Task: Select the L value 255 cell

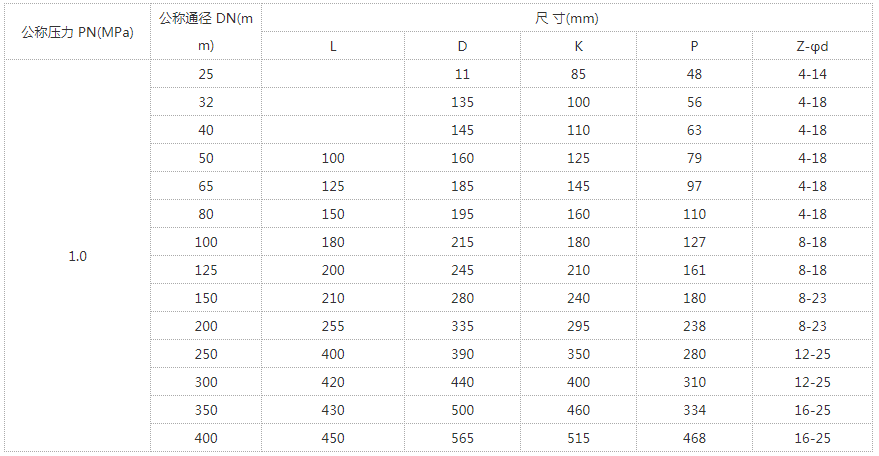Action: (333, 326)
